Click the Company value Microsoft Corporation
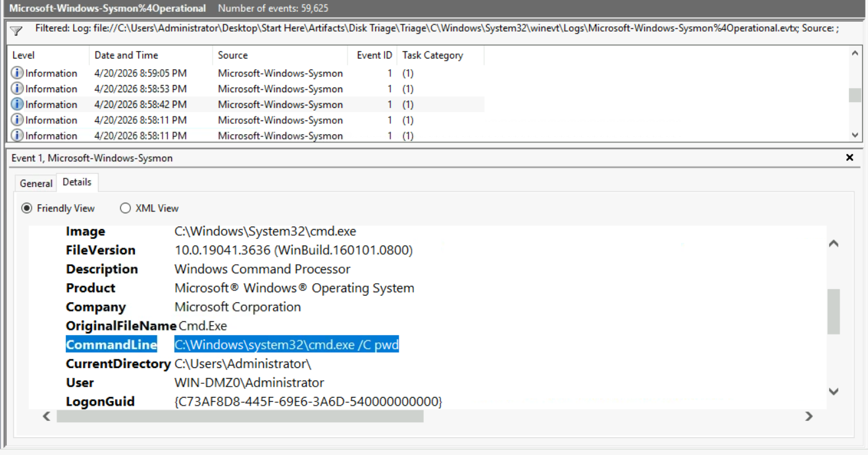868x455 pixels. (x=238, y=307)
